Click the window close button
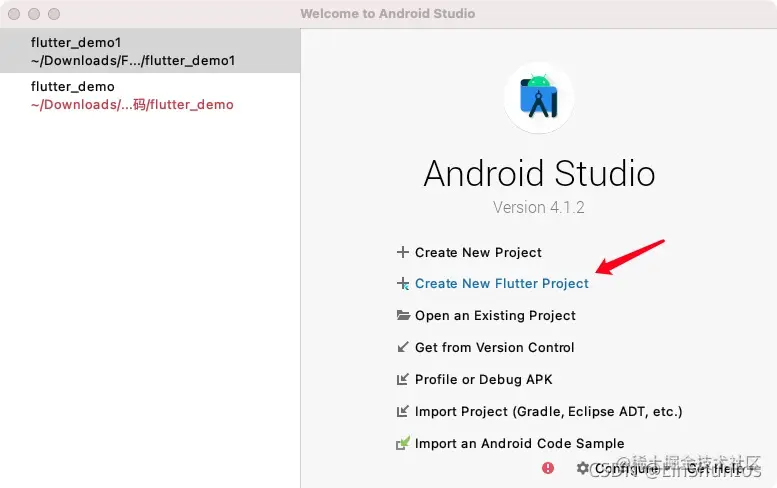The width and height of the screenshot is (777, 488). (x=14, y=14)
